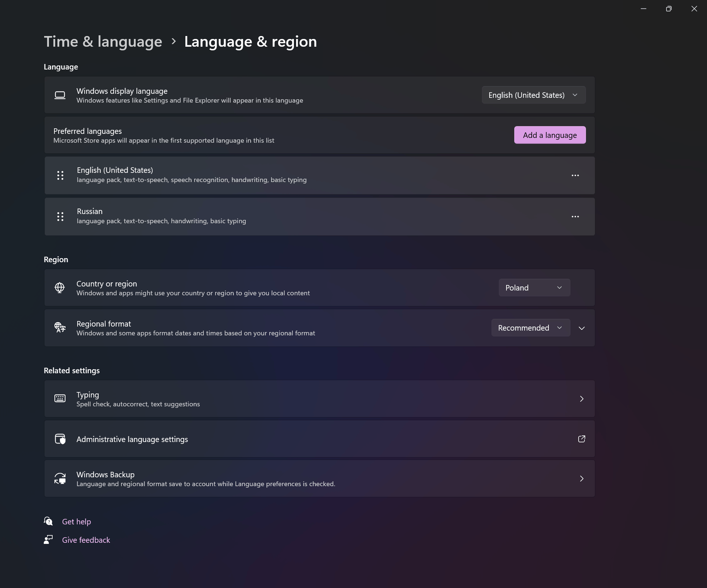This screenshot has width=707, height=588.
Task: Open the Typing settings page
Action: [x=319, y=399]
